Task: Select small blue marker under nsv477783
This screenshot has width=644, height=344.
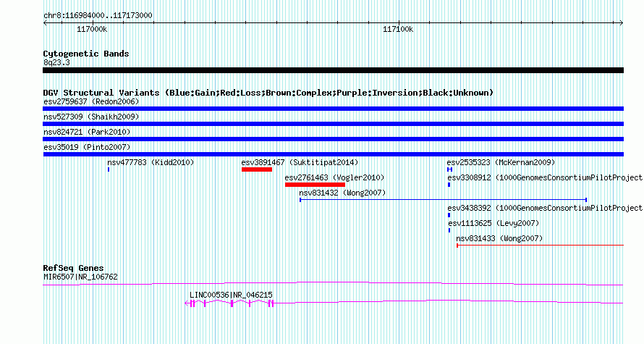Action: point(109,169)
